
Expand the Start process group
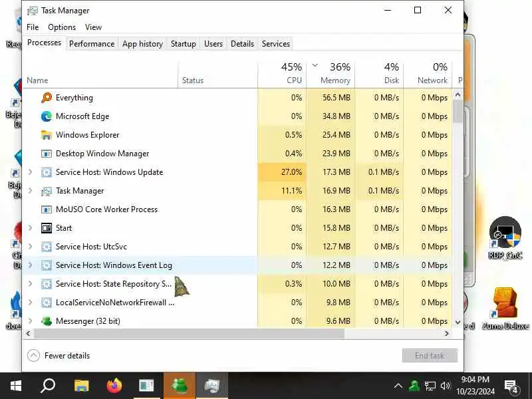coord(30,228)
